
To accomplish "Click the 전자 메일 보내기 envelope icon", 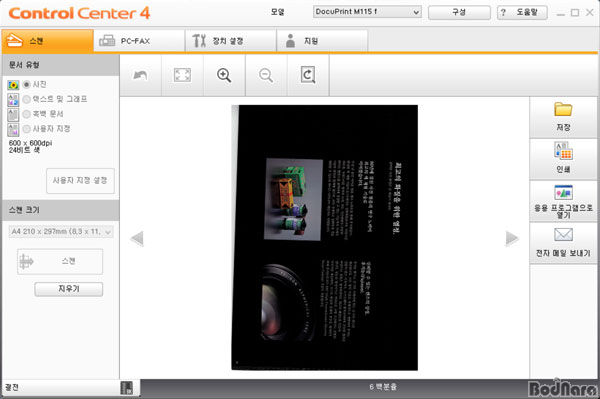I will point(563,235).
